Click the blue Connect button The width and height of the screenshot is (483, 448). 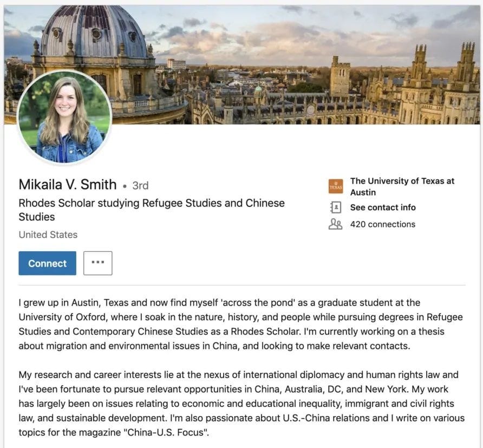(x=47, y=263)
